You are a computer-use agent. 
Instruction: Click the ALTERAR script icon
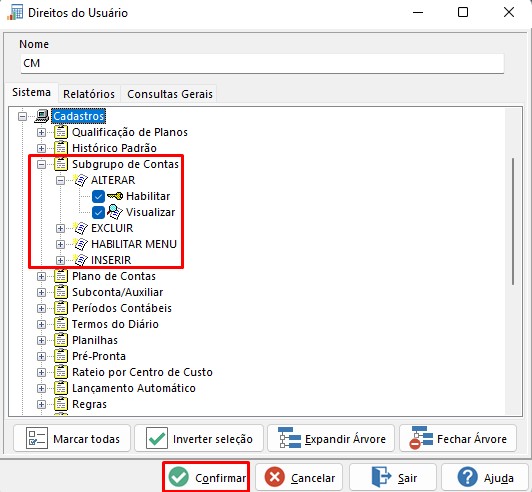[80, 180]
